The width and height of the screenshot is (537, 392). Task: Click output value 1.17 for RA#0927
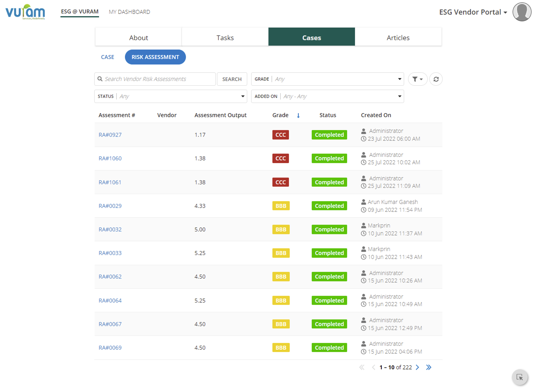(x=200, y=135)
